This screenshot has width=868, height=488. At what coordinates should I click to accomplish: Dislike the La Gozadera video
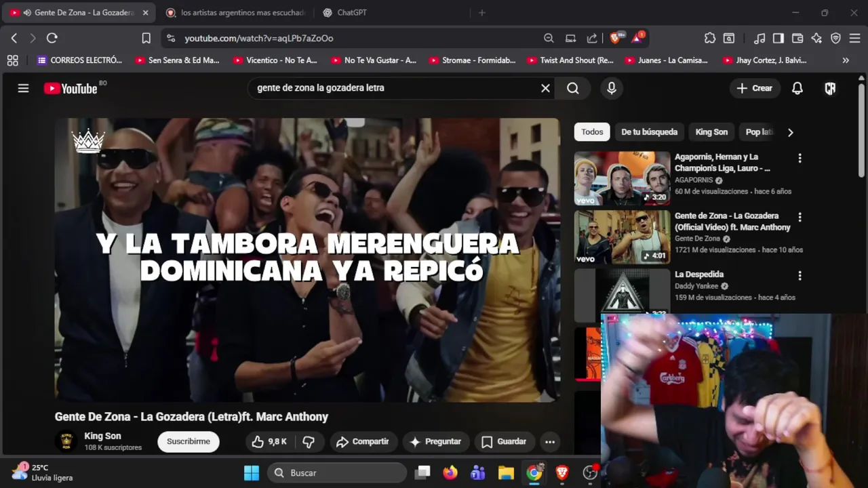309,442
